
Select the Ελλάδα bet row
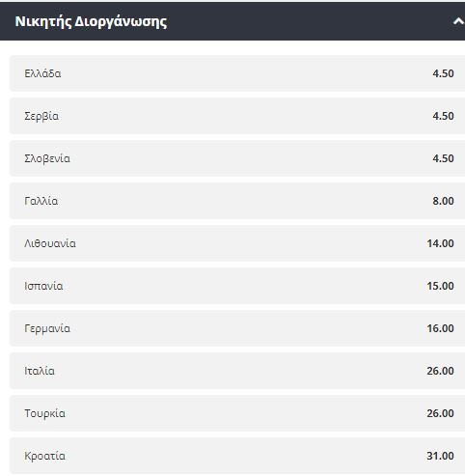pyautogui.click(x=237, y=73)
